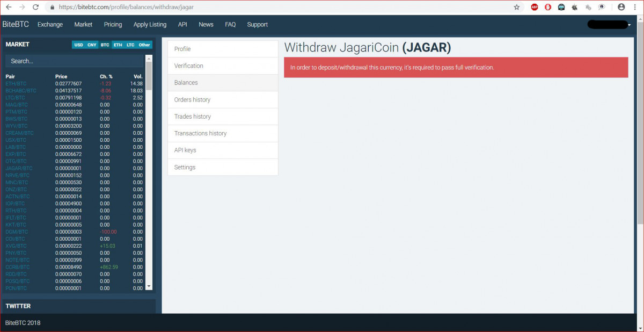Click the Vol. column header
The image size is (644, 332).
pyautogui.click(x=138, y=77)
